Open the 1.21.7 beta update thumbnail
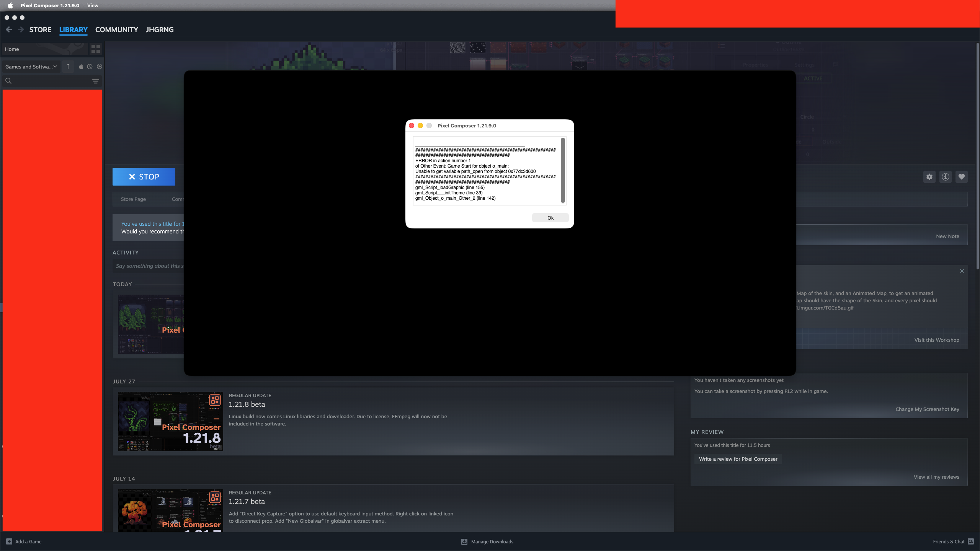 pyautogui.click(x=170, y=510)
